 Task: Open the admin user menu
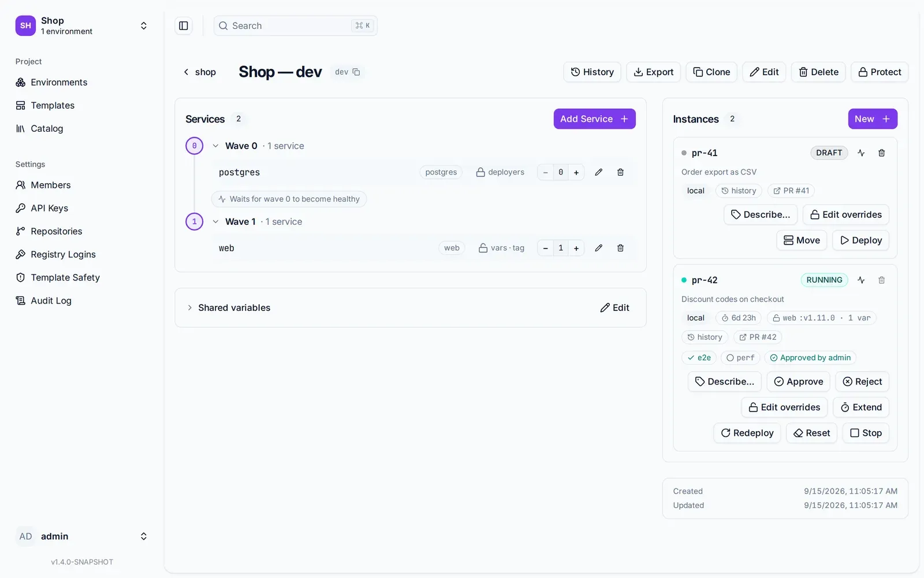pos(81,536)
